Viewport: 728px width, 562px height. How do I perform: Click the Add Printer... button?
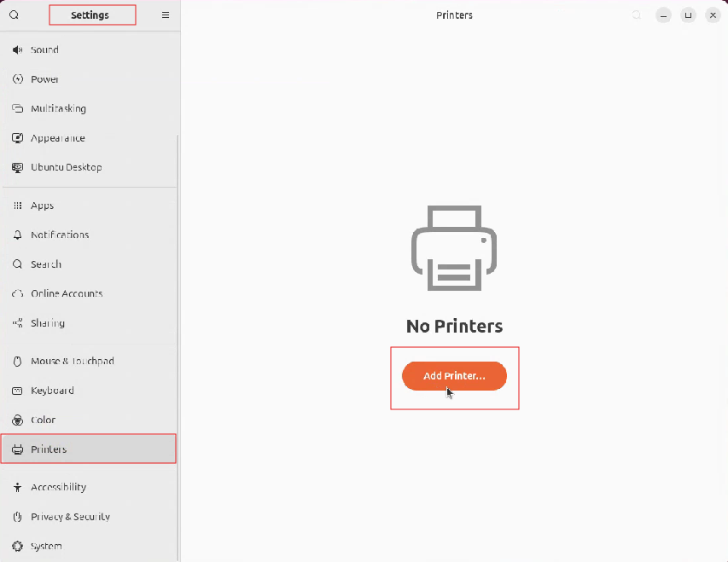coord(454,376)
